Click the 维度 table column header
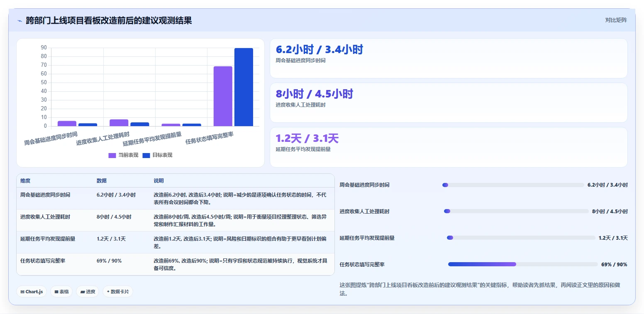The height and width of the screenshot is (314, 644). [x=25, y=181]
